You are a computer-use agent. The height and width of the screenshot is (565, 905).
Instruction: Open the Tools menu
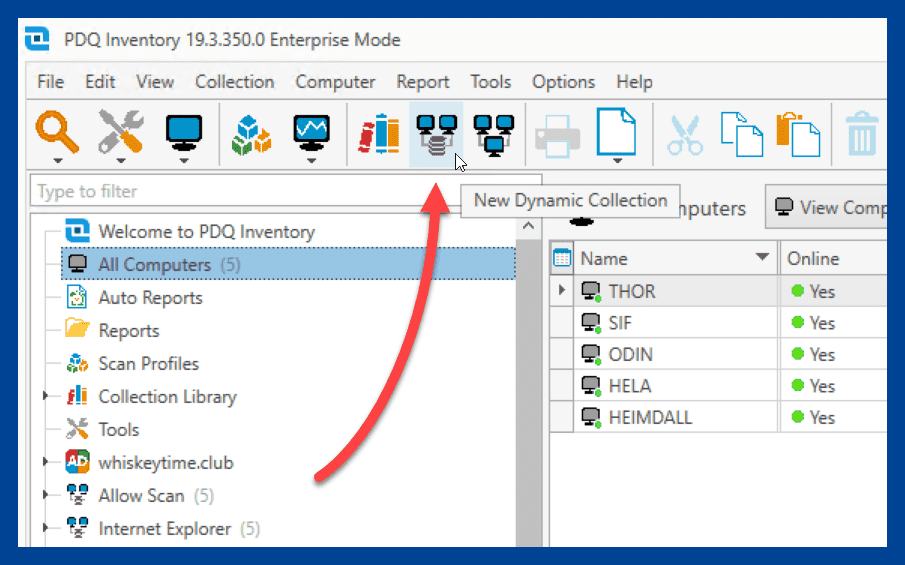[x=491, y=82]
